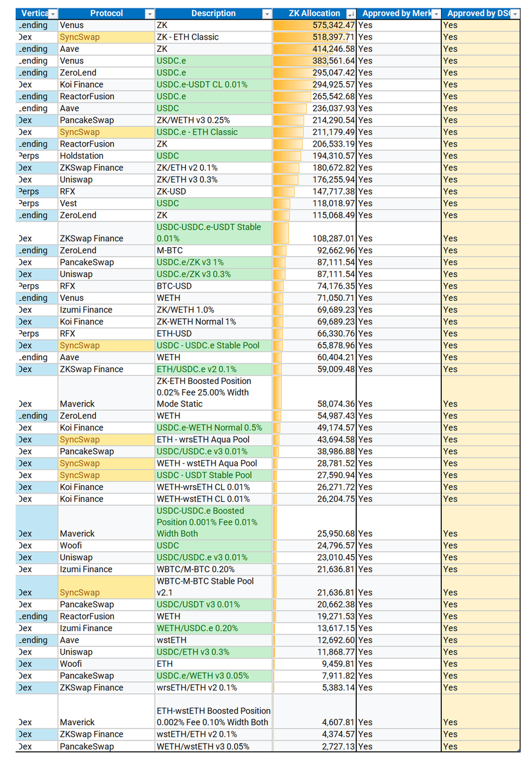The height and width of the screenshot is (768, 532).
Task: Select the Holdstation protocol cell
Action: [x=106, y=156]
